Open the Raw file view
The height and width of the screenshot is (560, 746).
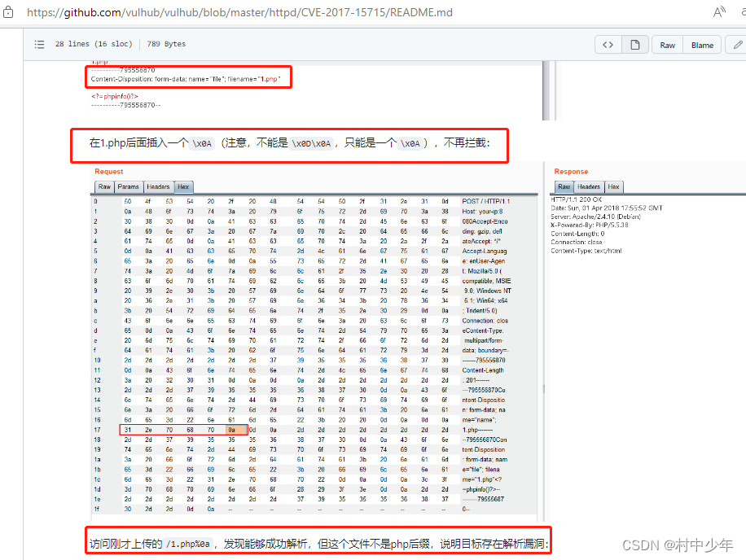[668, 45]
